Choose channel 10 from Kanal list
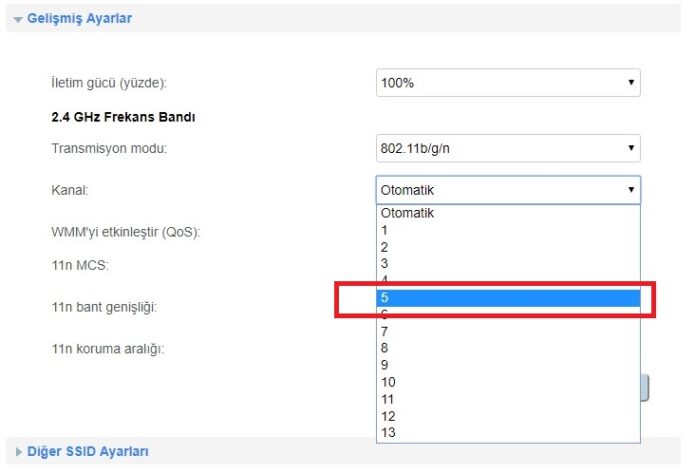 click(388, 382)
